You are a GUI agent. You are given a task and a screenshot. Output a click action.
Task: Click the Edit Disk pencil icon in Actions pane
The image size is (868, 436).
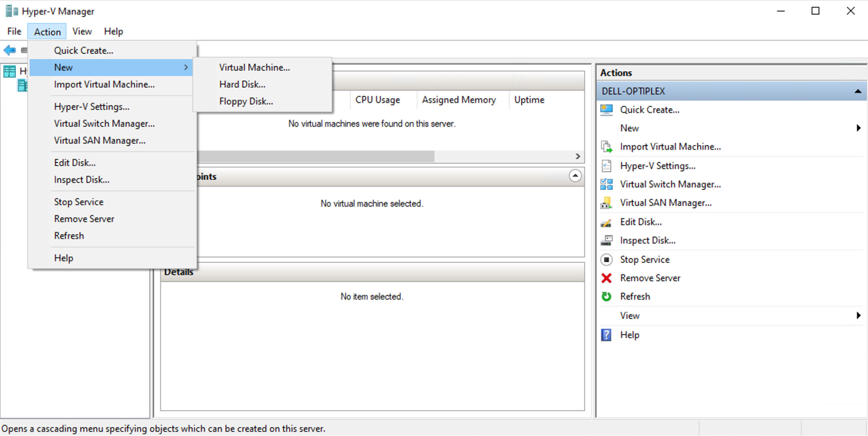tap(606, 222)
